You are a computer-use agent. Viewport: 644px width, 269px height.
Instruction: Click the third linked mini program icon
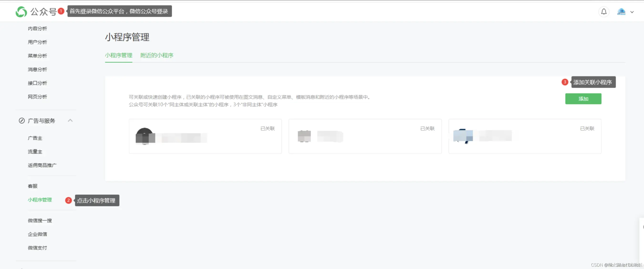tap(463, 136)
